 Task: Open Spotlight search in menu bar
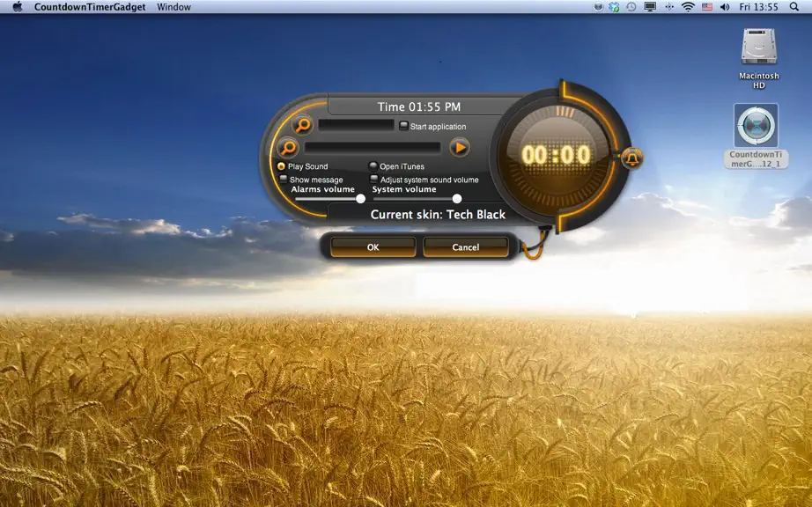(x=794, y=7)
